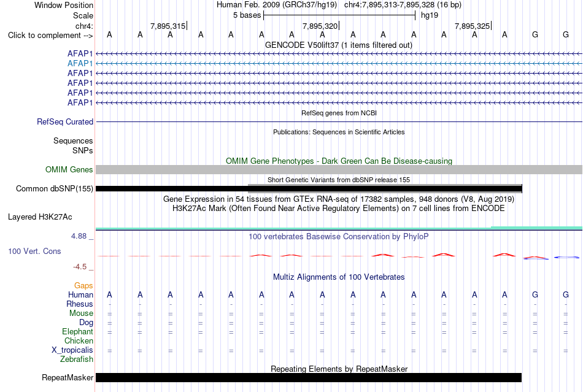Click the 7,895,320 ruler position
The height and width of the screenshot is (392, 583).
[320, 26]
